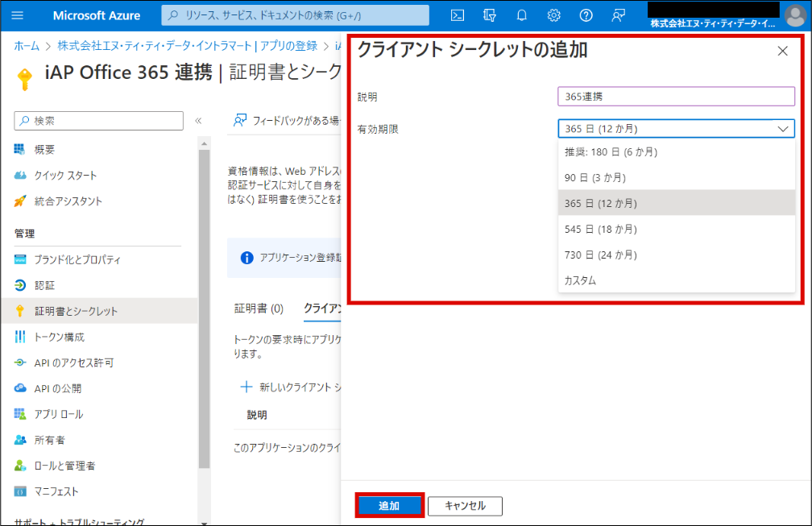
Task: Open the settings gear in the header
Action: (x=554, y=15)
